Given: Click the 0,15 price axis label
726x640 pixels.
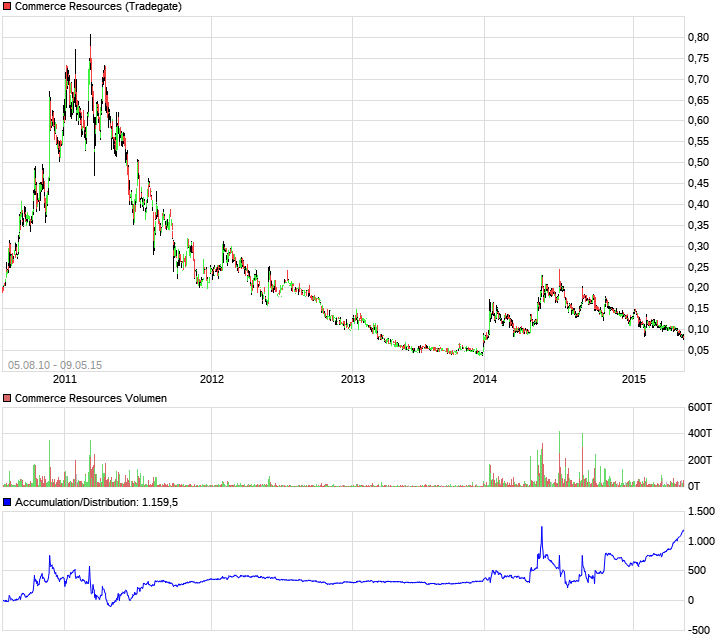Looking at the screenshot, I should point(698,308).
